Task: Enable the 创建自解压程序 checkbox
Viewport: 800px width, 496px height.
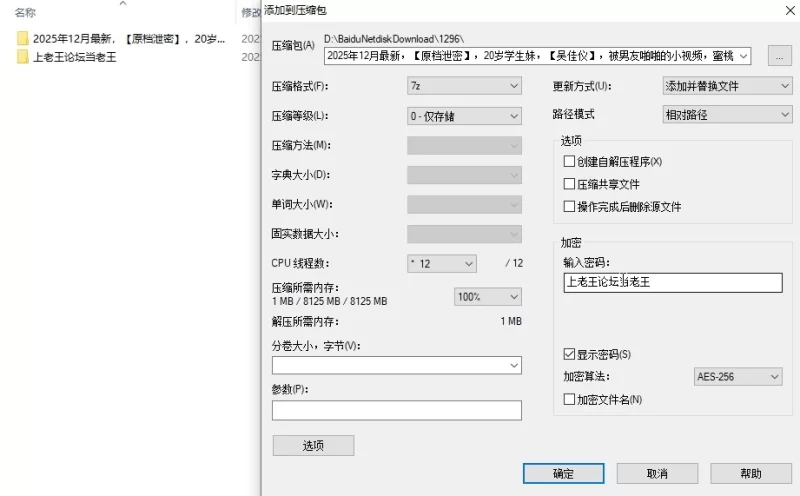Action: pyautogui.click(x=569, y=162)
